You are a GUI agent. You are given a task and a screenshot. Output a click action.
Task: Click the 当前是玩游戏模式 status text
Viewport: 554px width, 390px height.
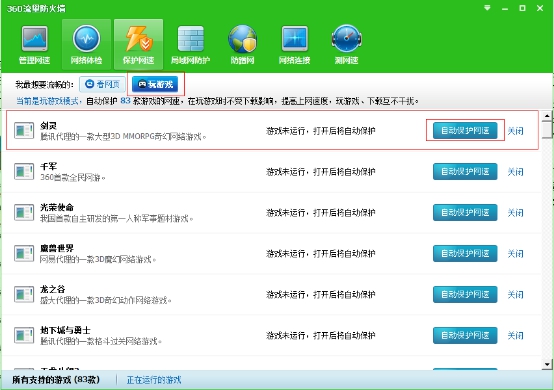coord(48,101)
